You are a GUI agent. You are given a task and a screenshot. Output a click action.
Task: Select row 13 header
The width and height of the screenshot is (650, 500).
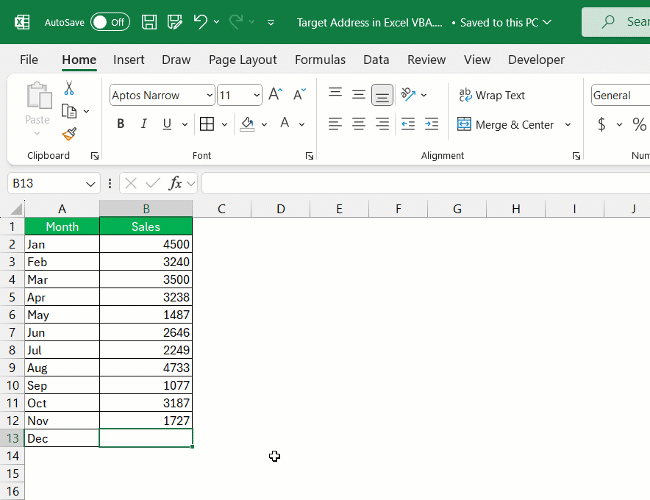coord(12,438)
